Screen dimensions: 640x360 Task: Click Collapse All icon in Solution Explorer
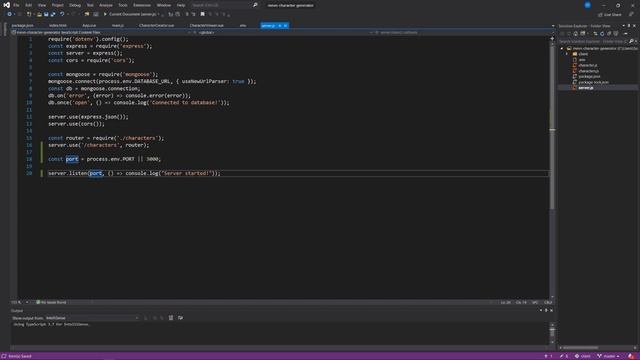tap(609, 33)
